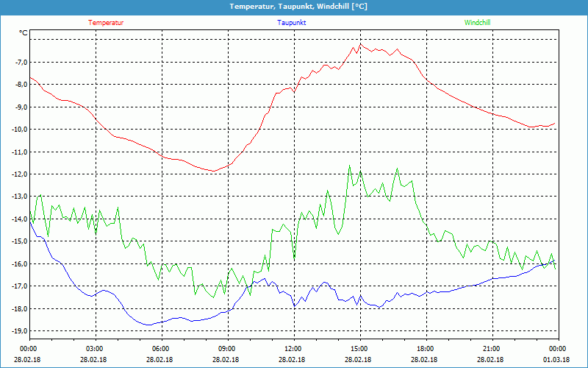This screenshot has width=588, height=368.
Task: Click the blue dew point minimum near 05:20
Action: click(148, 325)
